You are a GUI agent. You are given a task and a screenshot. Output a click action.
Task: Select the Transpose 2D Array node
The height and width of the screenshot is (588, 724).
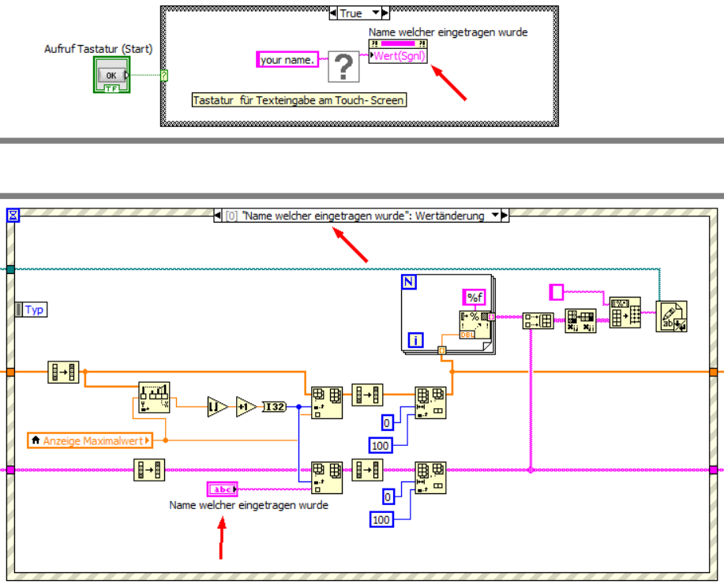pyautogui.click(x=580, y=320)
